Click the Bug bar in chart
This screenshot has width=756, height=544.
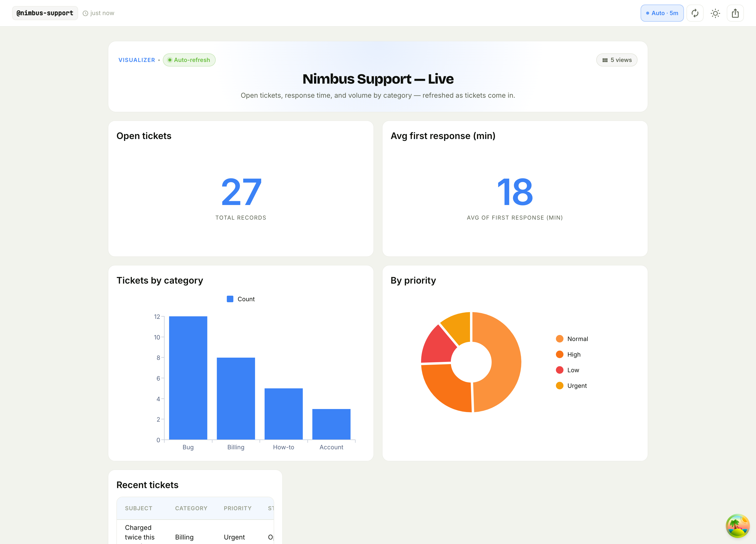pyautogui.click(x=188, y=378)
